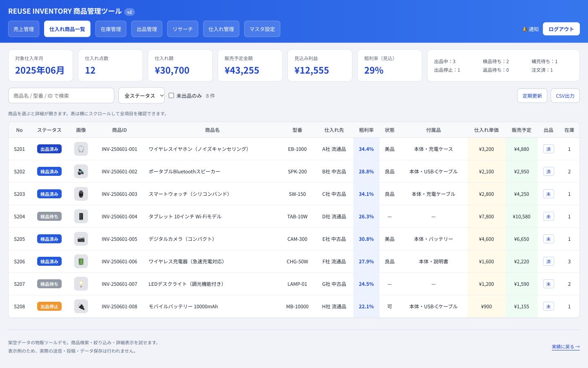Focus the 商品名 / 型番 / ID search field
This screenshot has width=588, height=368.
pyautogui.click(x=61, y=95)
